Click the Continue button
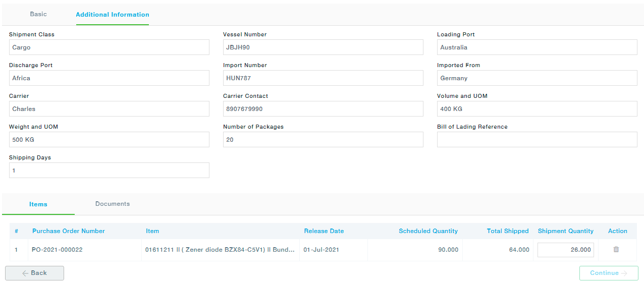The height and width of the screenshot is (284, 644). coord(608,273)
